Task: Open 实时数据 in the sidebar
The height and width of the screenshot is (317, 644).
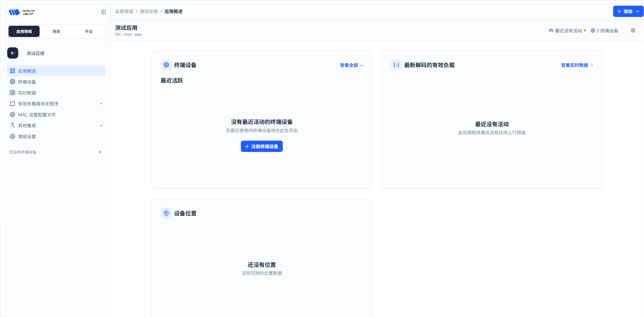Action: click(x=57, y=93)
